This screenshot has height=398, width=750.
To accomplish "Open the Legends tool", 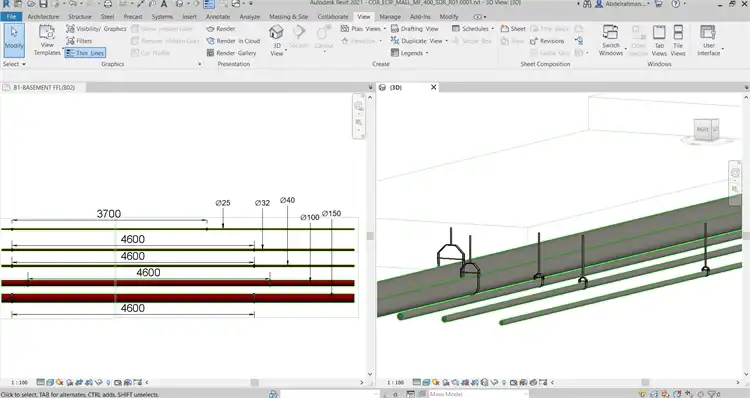I will pos(407,53).
